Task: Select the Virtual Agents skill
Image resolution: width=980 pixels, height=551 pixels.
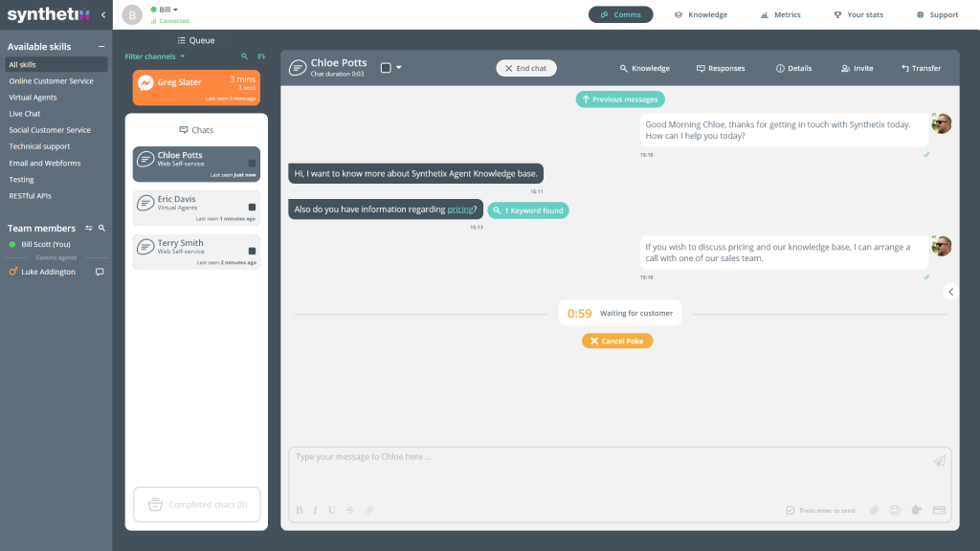Action: 33,98
